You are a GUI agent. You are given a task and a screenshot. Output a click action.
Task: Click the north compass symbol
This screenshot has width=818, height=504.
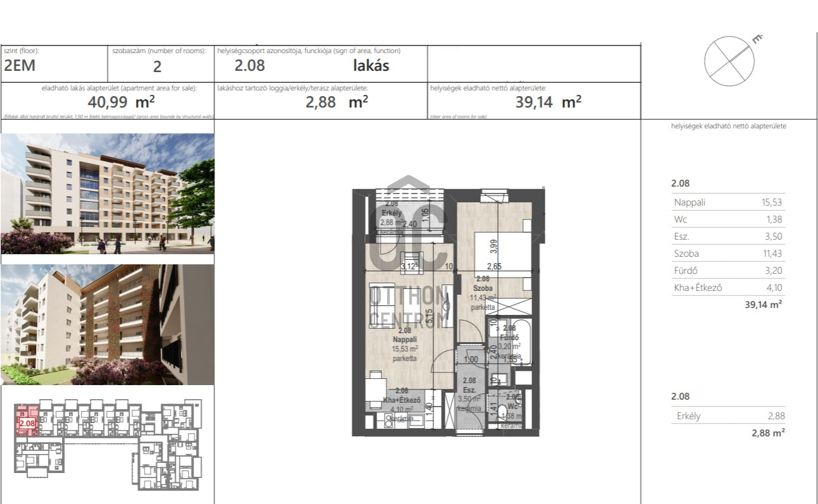(729, 61)
